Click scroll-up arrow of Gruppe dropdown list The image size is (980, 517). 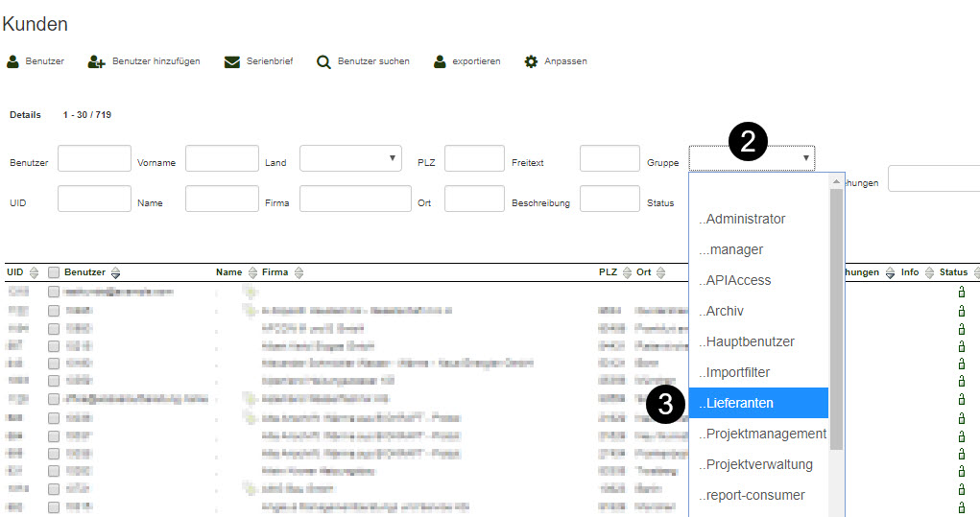pos(836,181)
